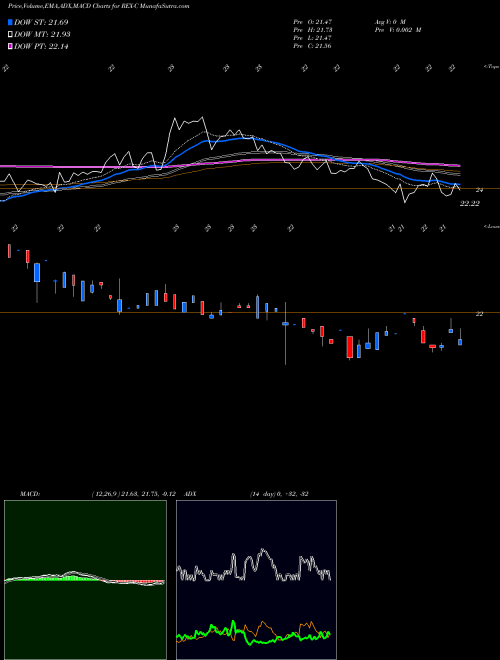Click the ADX '(14 day)' values text

279,494
